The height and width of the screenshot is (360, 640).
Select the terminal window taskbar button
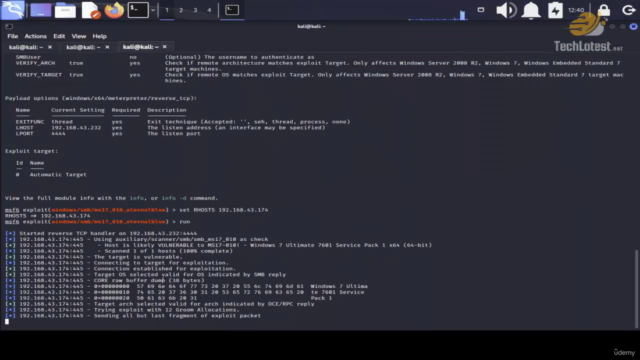click(x=232, y=10)
